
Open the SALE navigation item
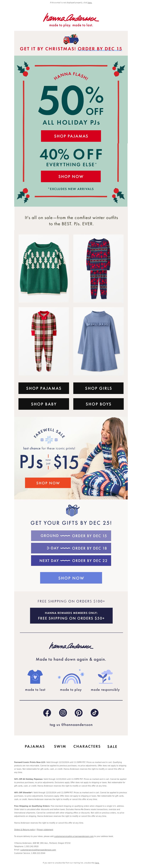tap(112, 746)
